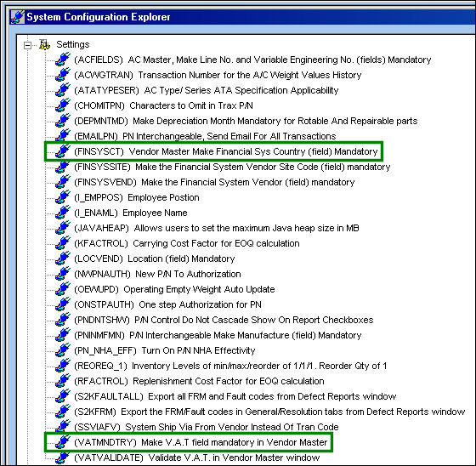Select VATVALIDATE Validate V.A.T. setting

197,457
